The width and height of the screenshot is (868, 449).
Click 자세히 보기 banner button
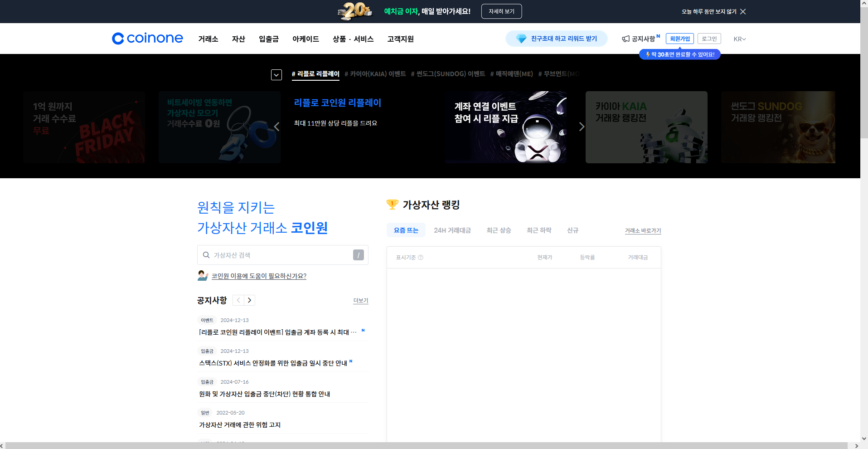pos(501,11)
